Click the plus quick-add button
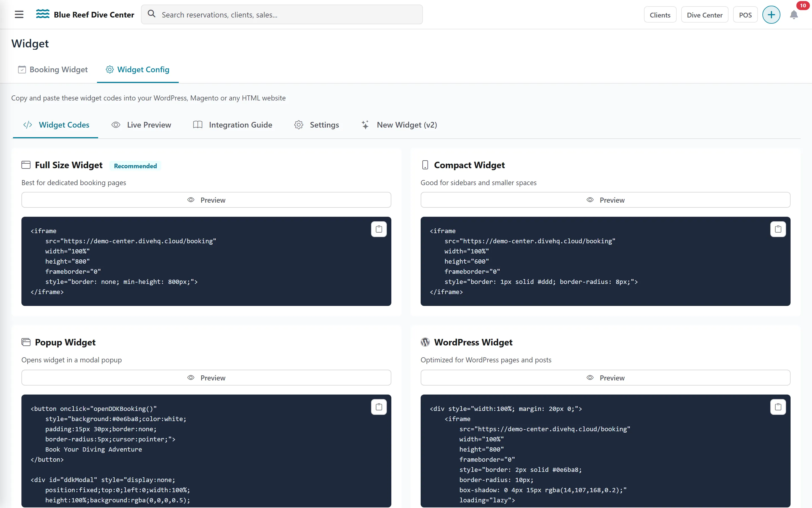812x508 pixels. 771,15
